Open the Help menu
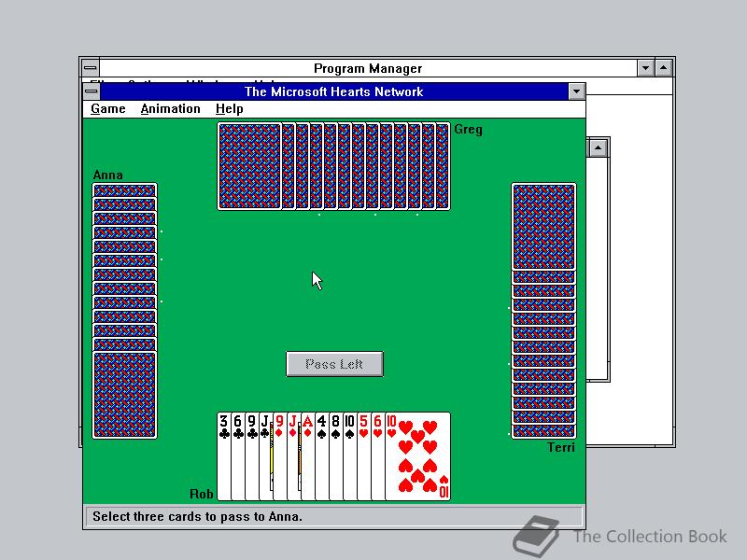This screenshot has width=747, height=560. coord(229,108)
